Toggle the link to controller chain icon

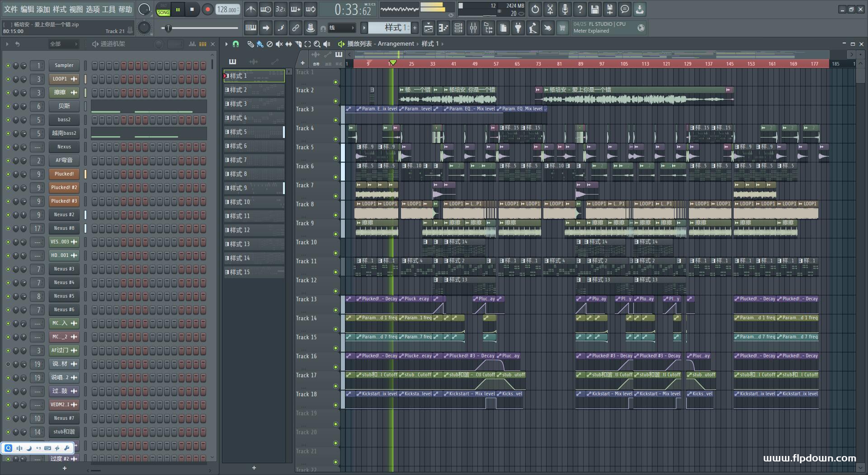pos(296,28)
